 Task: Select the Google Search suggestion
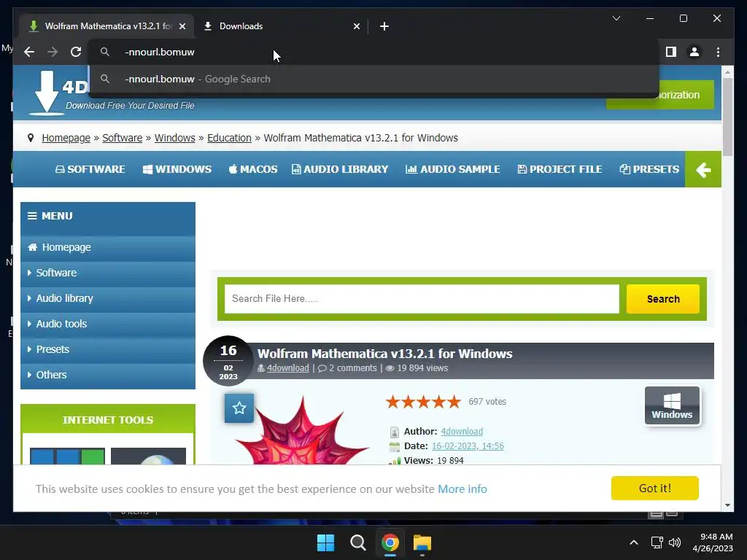(374, 79)
